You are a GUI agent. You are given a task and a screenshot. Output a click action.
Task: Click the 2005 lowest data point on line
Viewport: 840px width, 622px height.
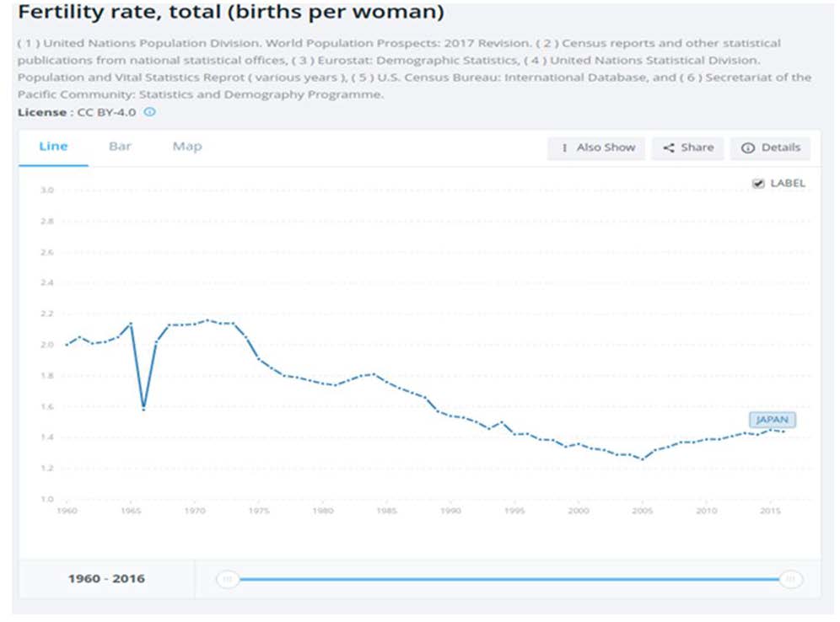643,458
